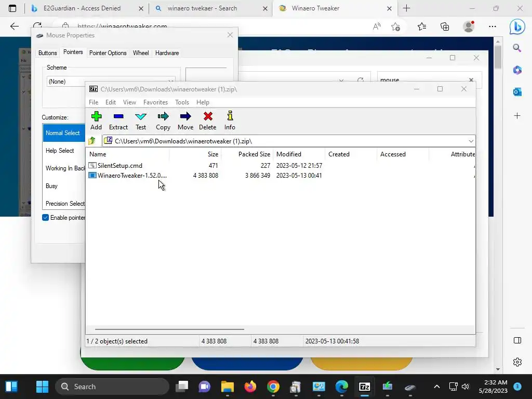Clear the mouse search box text

471,79
